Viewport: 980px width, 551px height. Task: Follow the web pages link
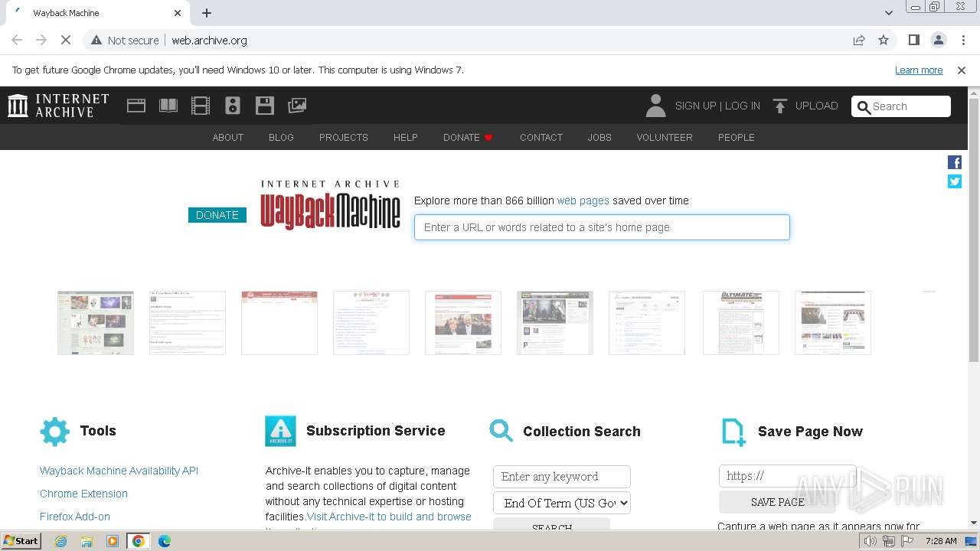tap(583, 201)
